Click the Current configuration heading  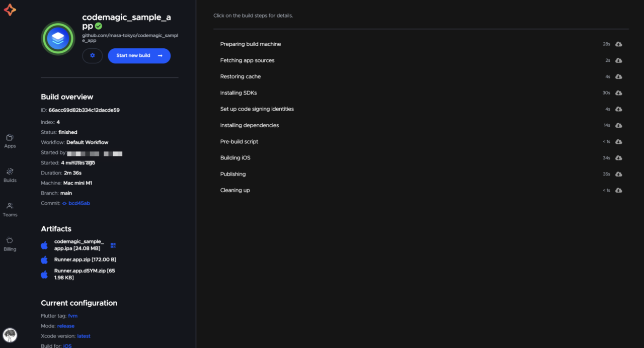click(x=79, y=303)
